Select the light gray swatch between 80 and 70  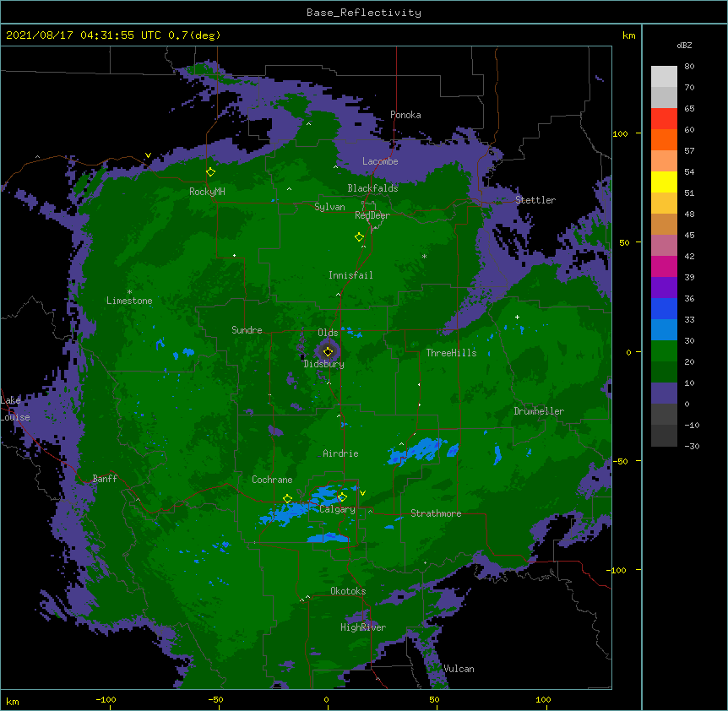pos(664,77)
